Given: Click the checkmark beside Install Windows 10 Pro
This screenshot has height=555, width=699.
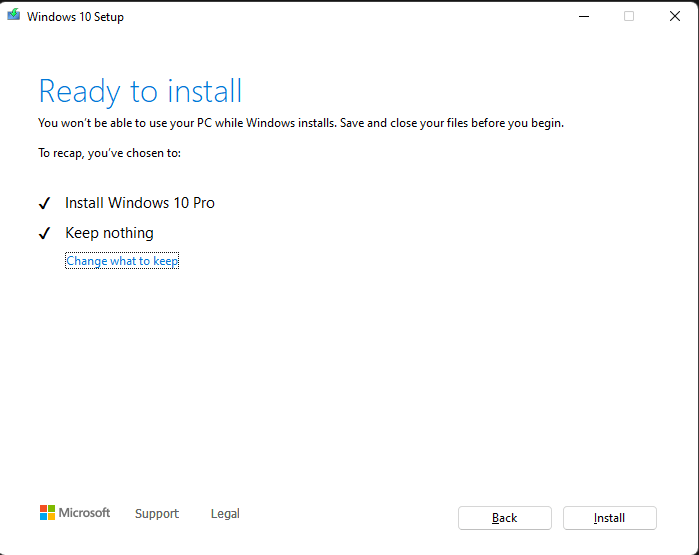Looking at the screenshot, I should pyautogui.click(x=45, y=203).
